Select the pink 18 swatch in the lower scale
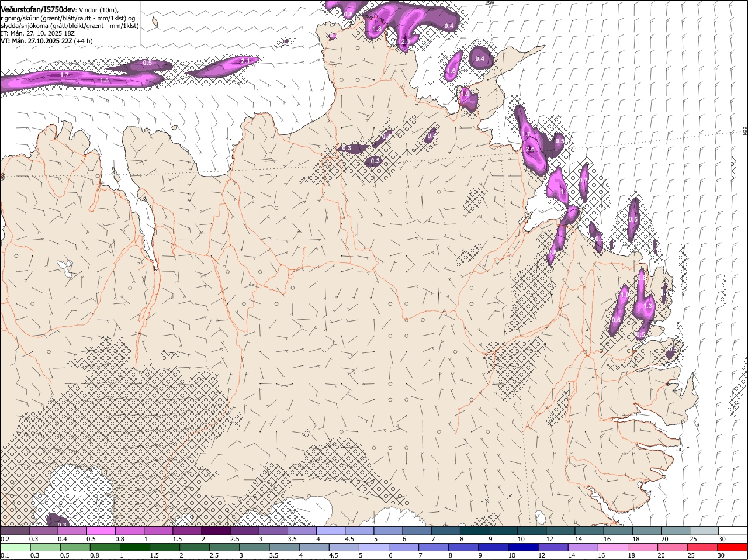Image resolution: width=748 pixels, height=560 pixels. click(x=643, y=547)
